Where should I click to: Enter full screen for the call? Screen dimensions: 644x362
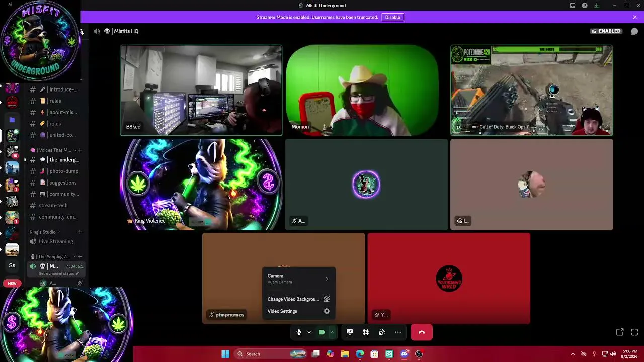[x=634, y=332]
